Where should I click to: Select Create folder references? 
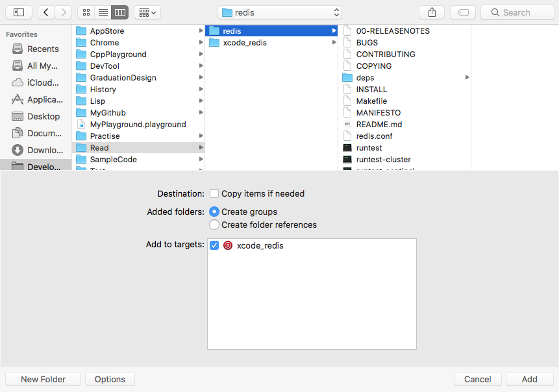(x=214, y=225)
